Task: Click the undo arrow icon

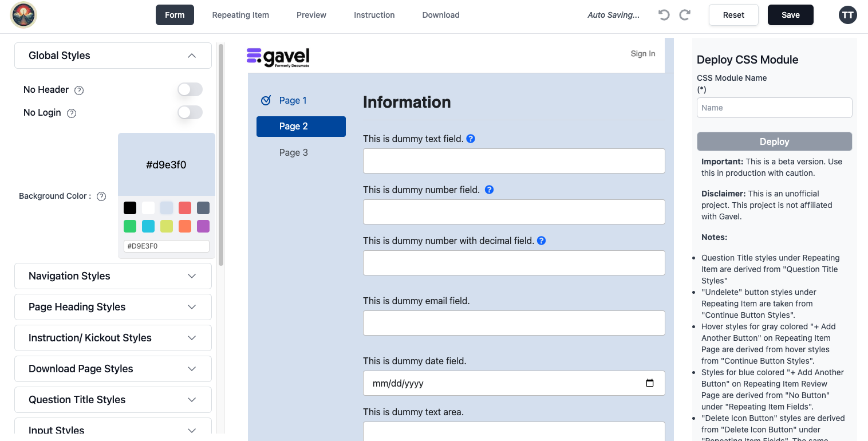Action: (x=664, y=15)
